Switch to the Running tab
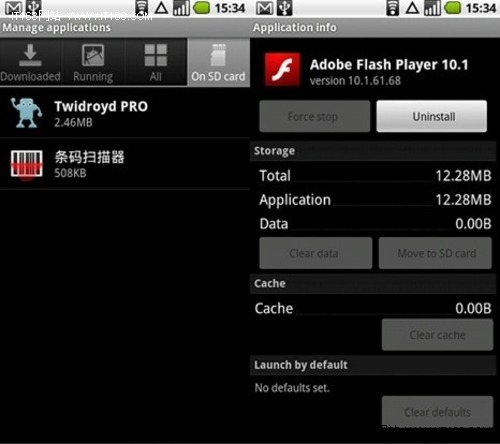The image size is (500, 444). point(93,62)
